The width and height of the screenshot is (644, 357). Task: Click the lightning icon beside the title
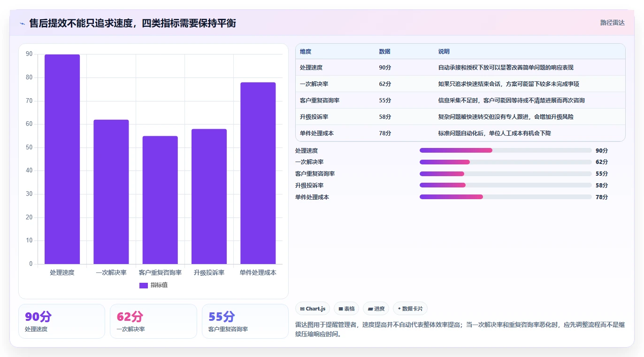(23, 23)
